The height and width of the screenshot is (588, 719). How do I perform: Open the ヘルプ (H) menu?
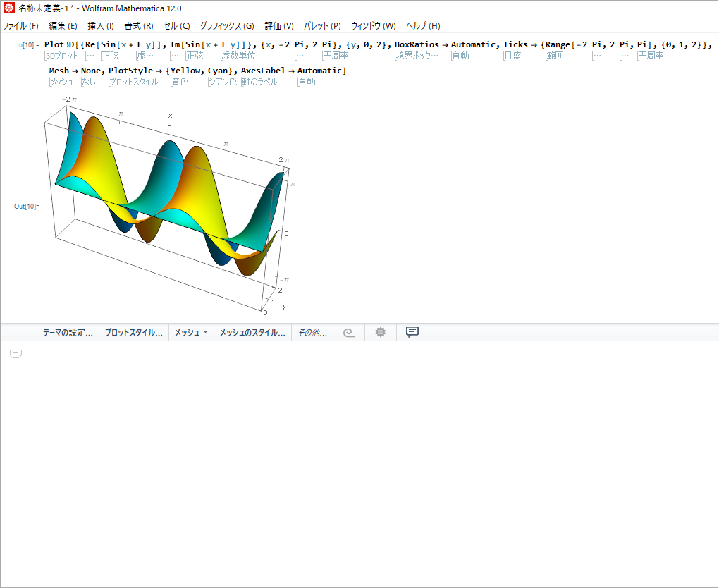pos(423,26)
